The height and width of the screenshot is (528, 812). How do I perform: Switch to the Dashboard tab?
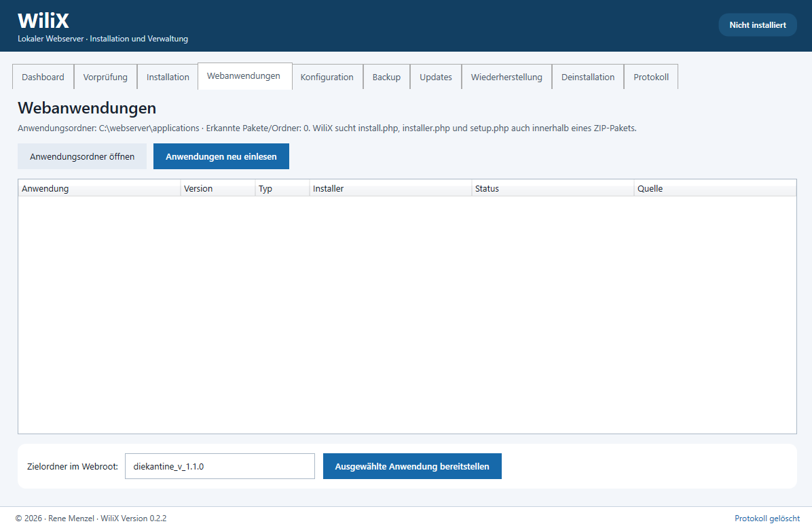(x=43, y=77)
